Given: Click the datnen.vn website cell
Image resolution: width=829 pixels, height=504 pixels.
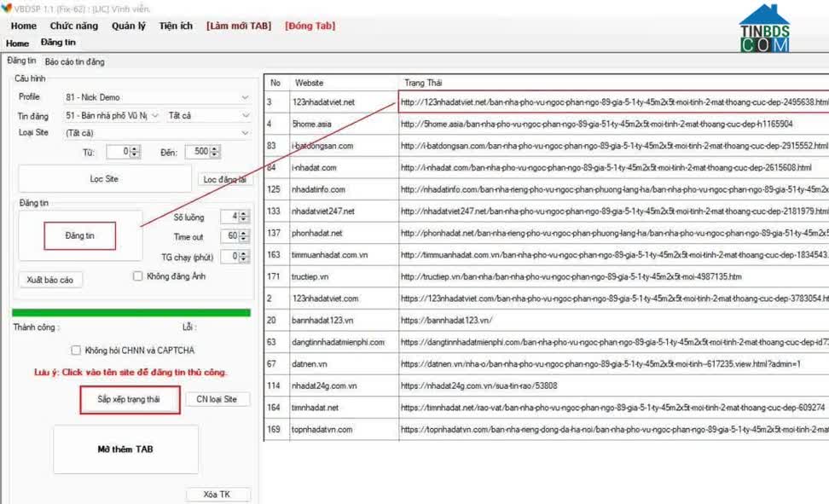Looking at the screenshot, I should 345,364.
